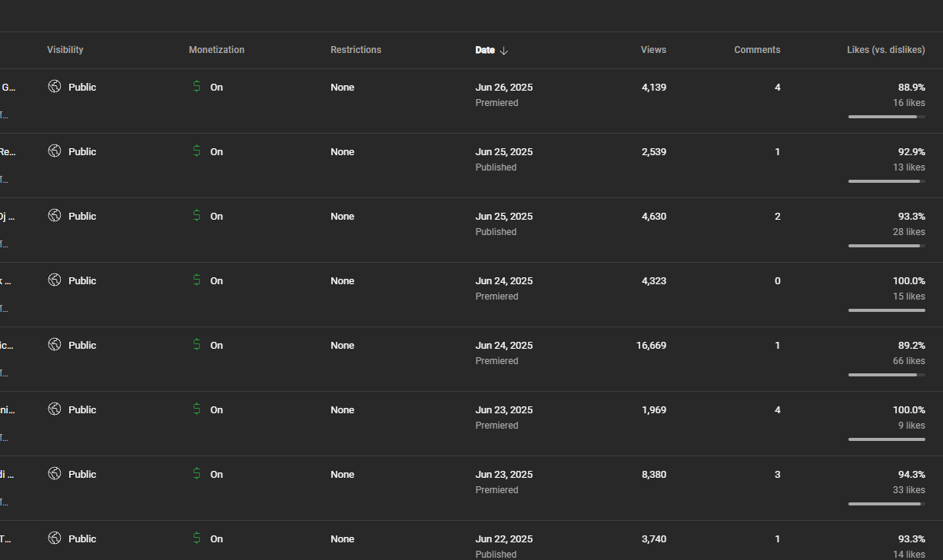Click the 3,740 views count
The height and width of the screenshot is (560, 943).
654,539
